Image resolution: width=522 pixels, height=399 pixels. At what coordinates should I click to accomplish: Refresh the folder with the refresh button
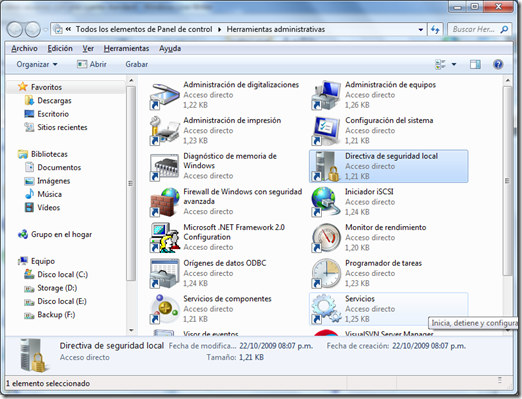[435, 29]
